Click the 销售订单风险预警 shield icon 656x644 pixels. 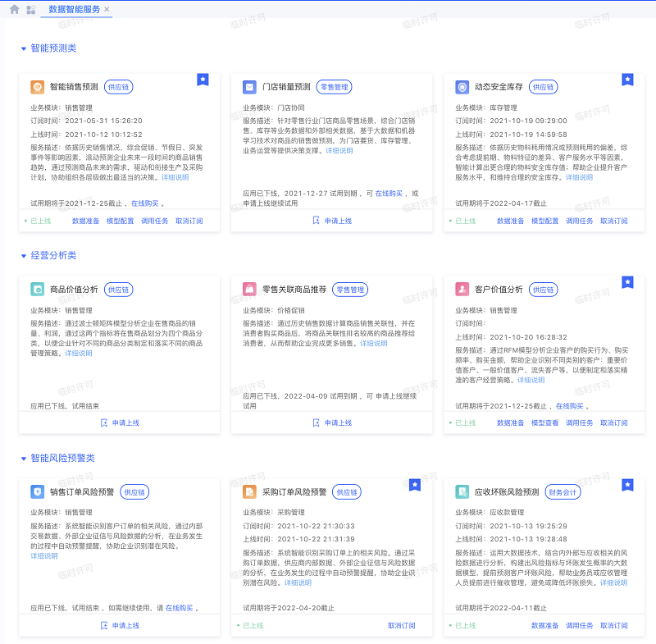(37, 491)
